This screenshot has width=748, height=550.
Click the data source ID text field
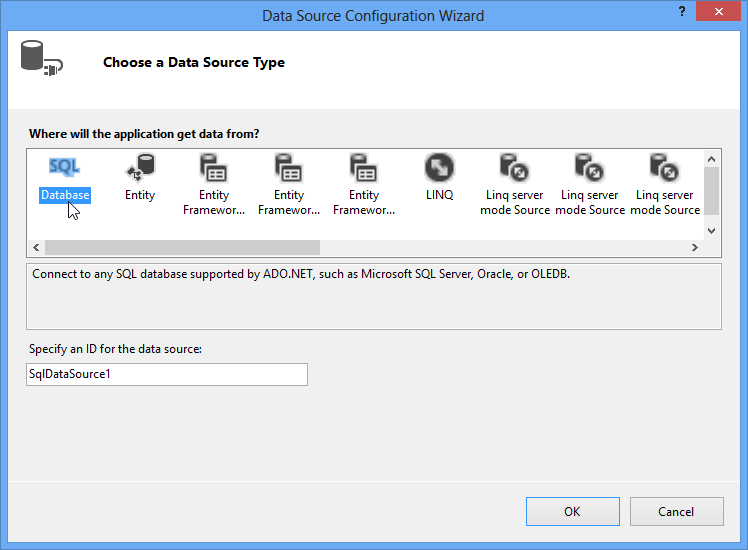pyautogui.click(x=167, y=374)
